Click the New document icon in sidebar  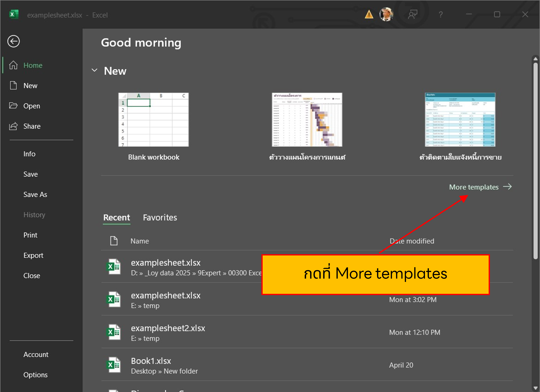click(x=13, y=85)
